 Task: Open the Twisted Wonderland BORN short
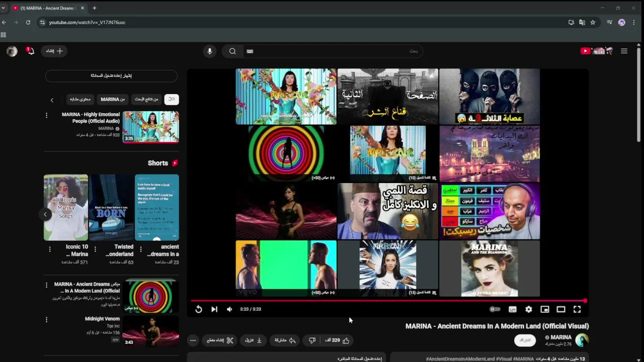pos(111,207)
